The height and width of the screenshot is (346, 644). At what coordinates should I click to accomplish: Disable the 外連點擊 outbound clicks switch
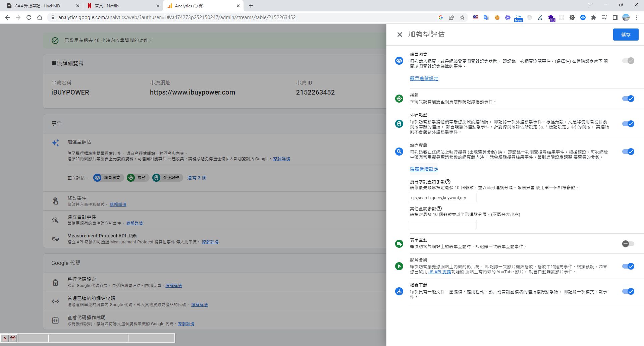[628, 124]
